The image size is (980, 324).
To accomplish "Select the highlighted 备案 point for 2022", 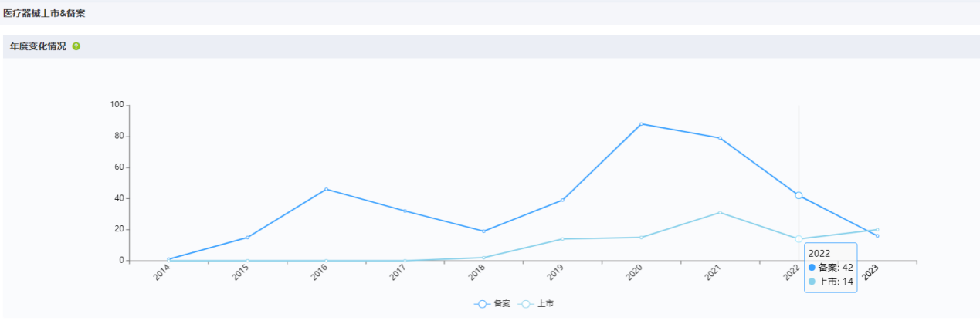I will click(799, 195).
